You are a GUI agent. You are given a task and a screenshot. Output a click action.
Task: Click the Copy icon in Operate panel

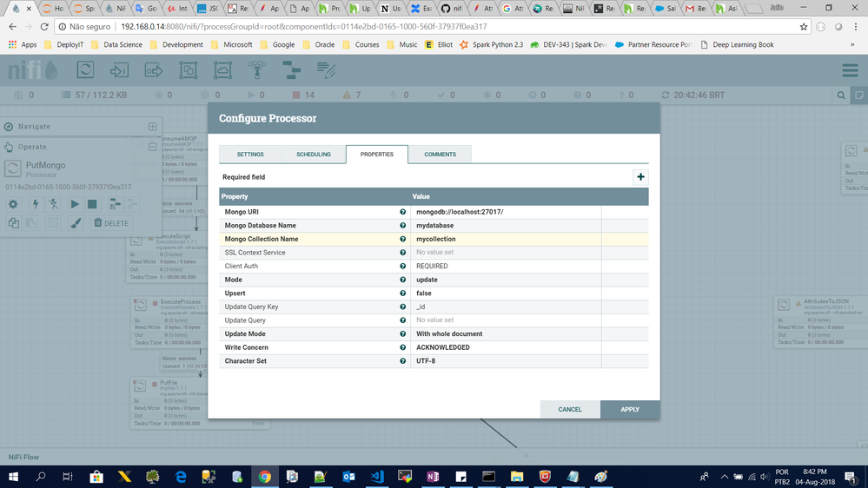[x=13, y=223]
